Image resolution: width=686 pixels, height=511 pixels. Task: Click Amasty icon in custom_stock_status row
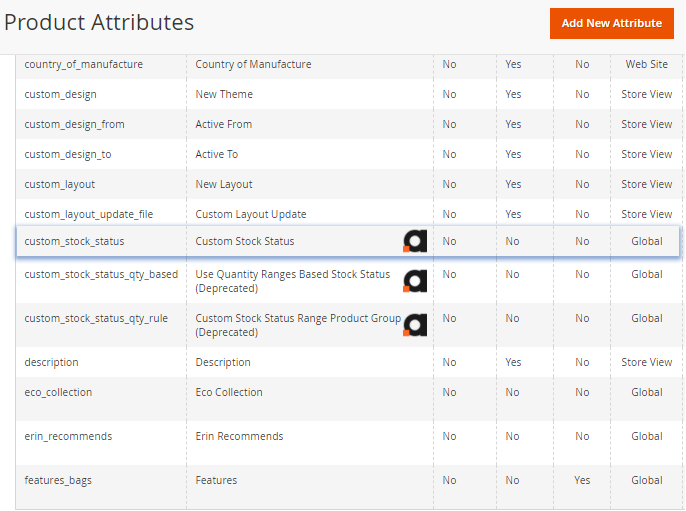point(415,241)
